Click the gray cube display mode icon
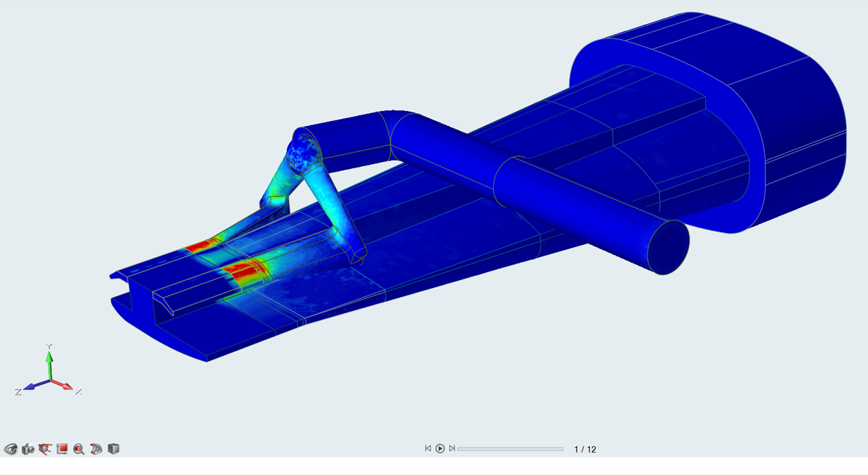This screenshot has height=475, width=868. [x=113, y=449]
